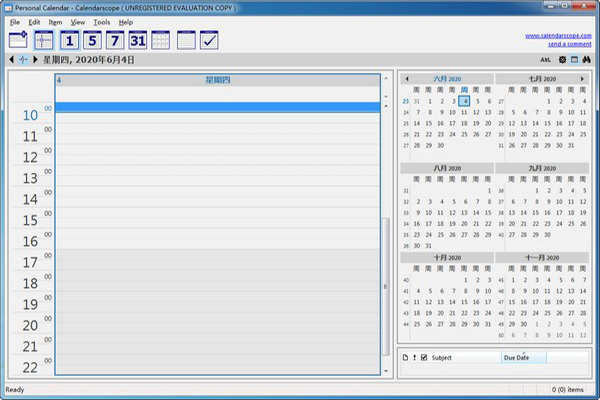Viewport: 600px width, 400px height.
Task: Switch to 1-day view icon
Action: [69, 41]
